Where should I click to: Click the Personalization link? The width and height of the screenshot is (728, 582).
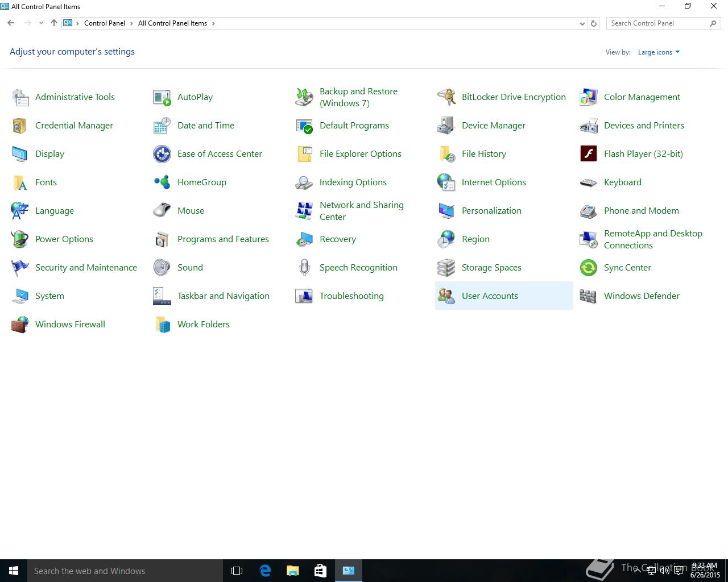pyautogui.click(x=491, y=211)
